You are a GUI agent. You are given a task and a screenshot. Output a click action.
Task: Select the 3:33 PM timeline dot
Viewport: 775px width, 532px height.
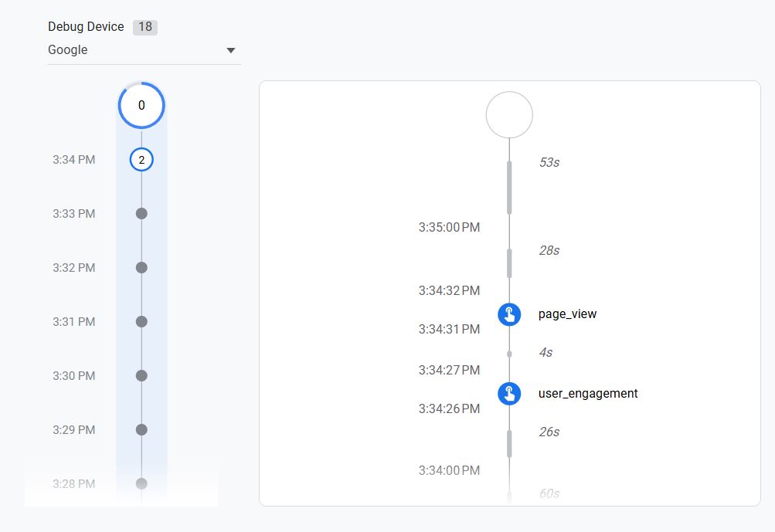tap(141, 214)
